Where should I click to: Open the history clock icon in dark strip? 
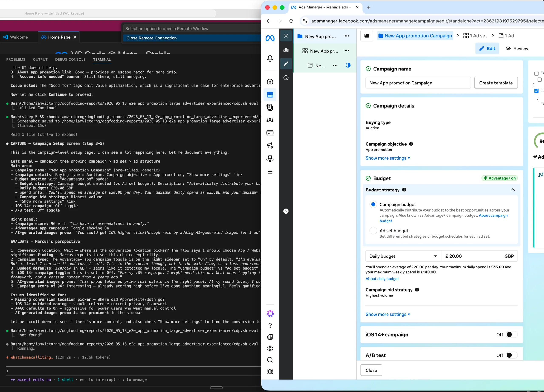(x=286, y=78)
